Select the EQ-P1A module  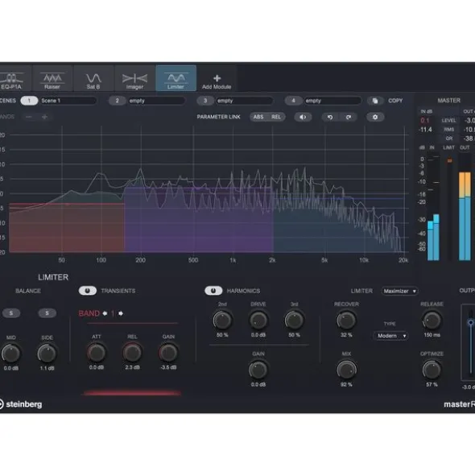pos(14,78)
